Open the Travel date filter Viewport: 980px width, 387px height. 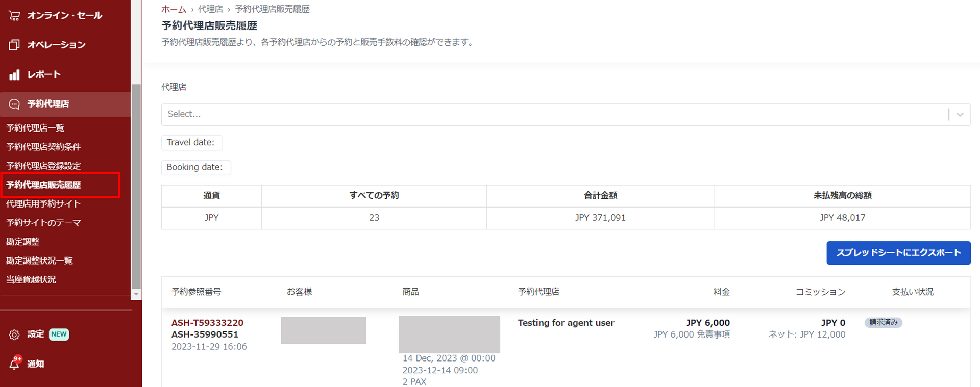click(191, 143)
